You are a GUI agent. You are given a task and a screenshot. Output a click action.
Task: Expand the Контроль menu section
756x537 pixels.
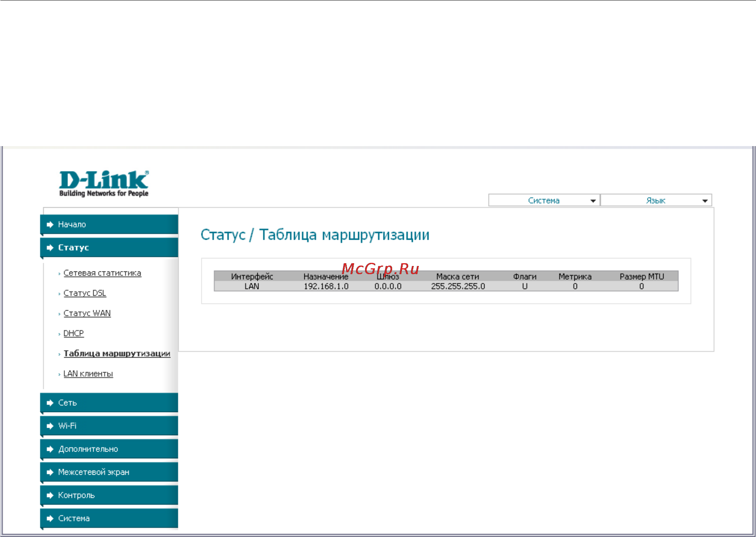point(109,495)
